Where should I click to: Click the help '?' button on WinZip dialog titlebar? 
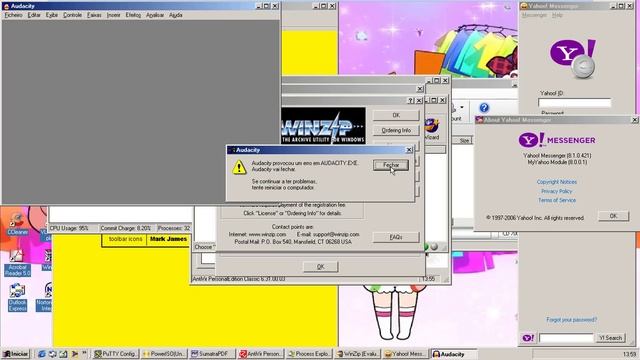click(411, 100)
